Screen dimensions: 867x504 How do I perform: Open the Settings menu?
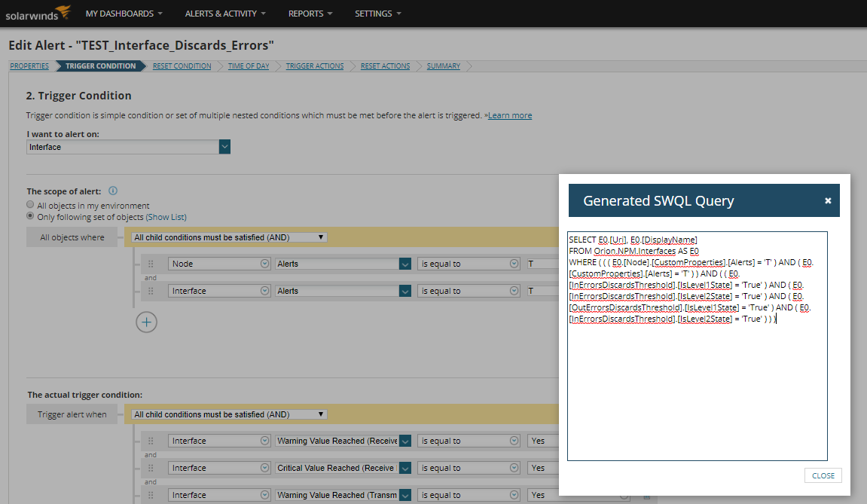pos(377,14)
